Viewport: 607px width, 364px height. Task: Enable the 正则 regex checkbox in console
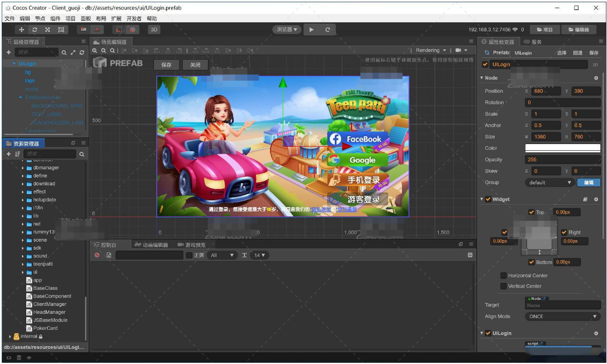click(189, 255)
